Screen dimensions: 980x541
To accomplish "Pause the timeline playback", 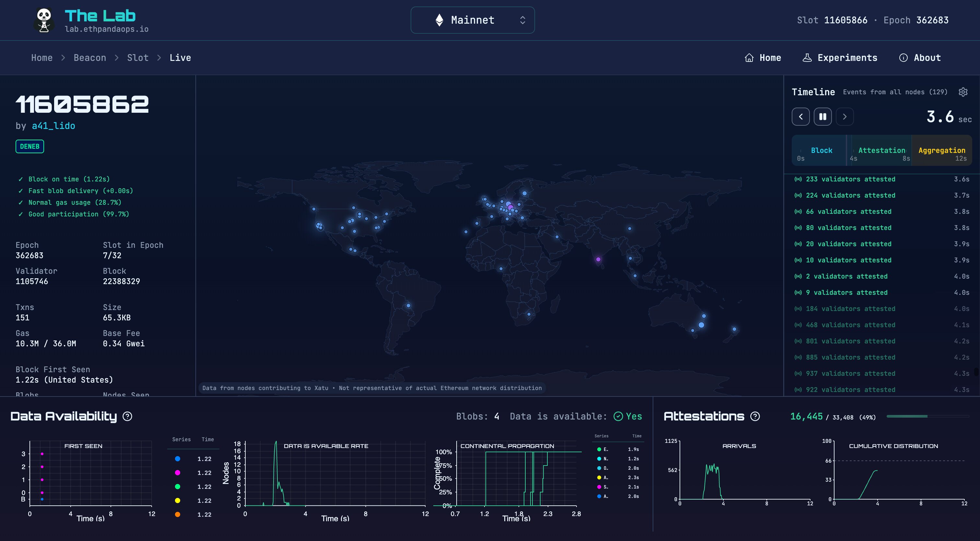I will (823, 117).
